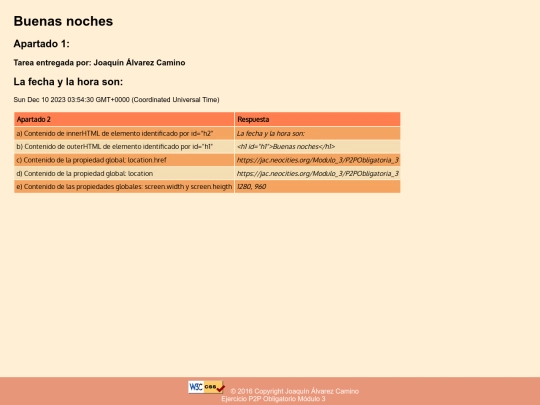
Task: Click the URL answer in the location.href row
Action: pos(317,160)
